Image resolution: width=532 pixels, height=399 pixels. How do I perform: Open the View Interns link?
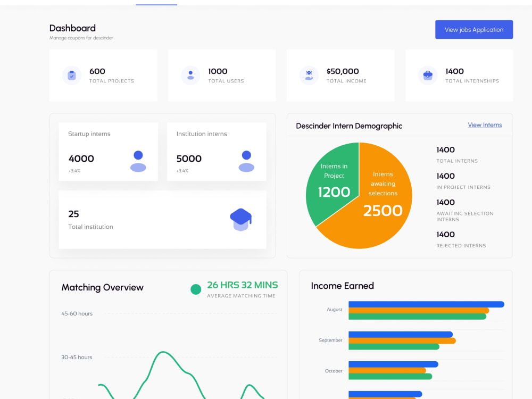tap(485, 124)
